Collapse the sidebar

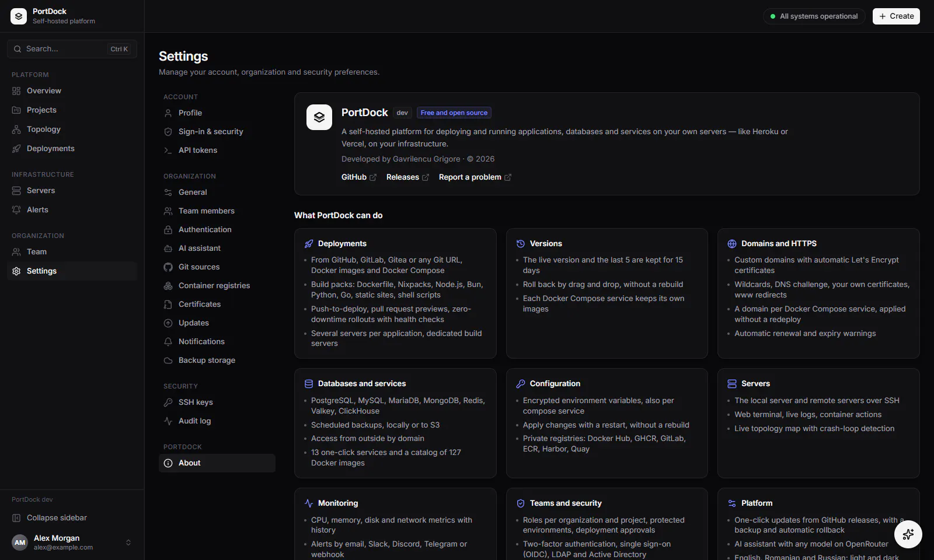point(72,518)
